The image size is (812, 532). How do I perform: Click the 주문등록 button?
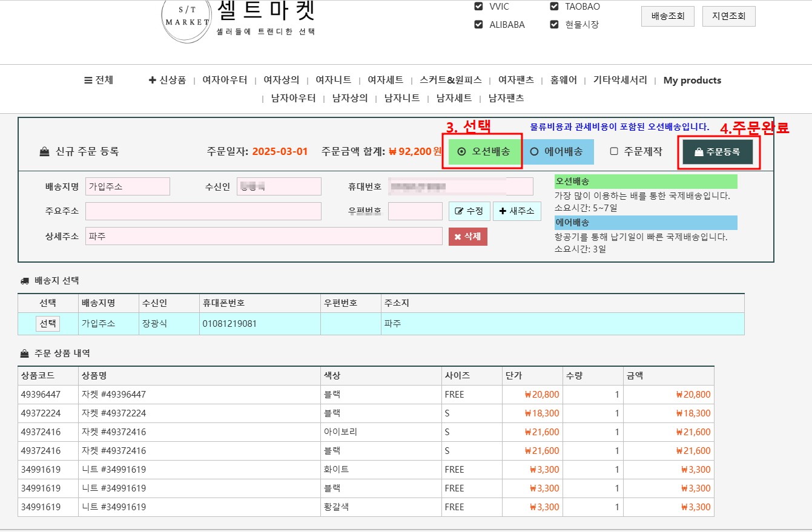tap(718, 152)
